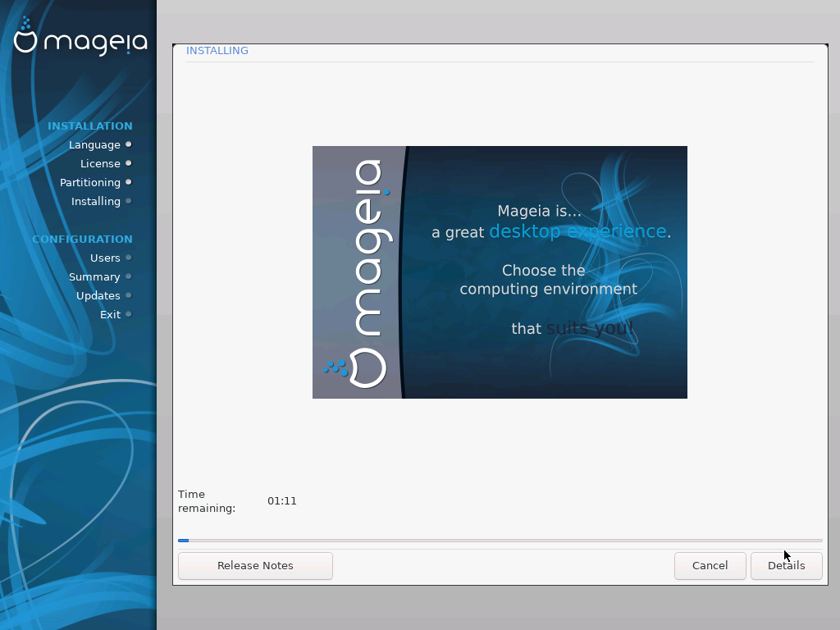Show installation Details
The height and width of the screenshot is (630, 840).
786,566
